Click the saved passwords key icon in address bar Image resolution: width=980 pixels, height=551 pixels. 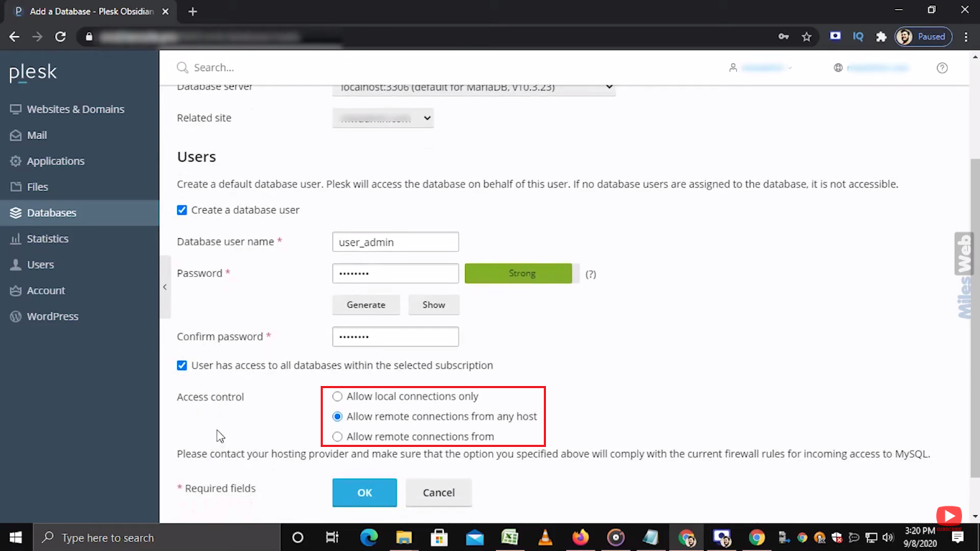click(x=783, y=37)
